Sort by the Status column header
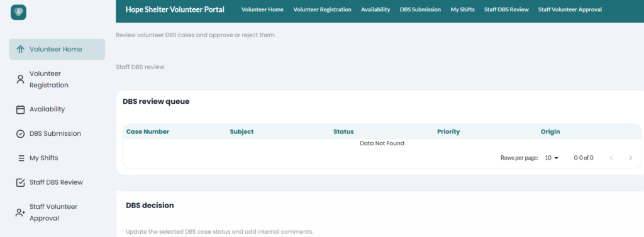This screenshot has width=644, height=237. pos(343,132)
